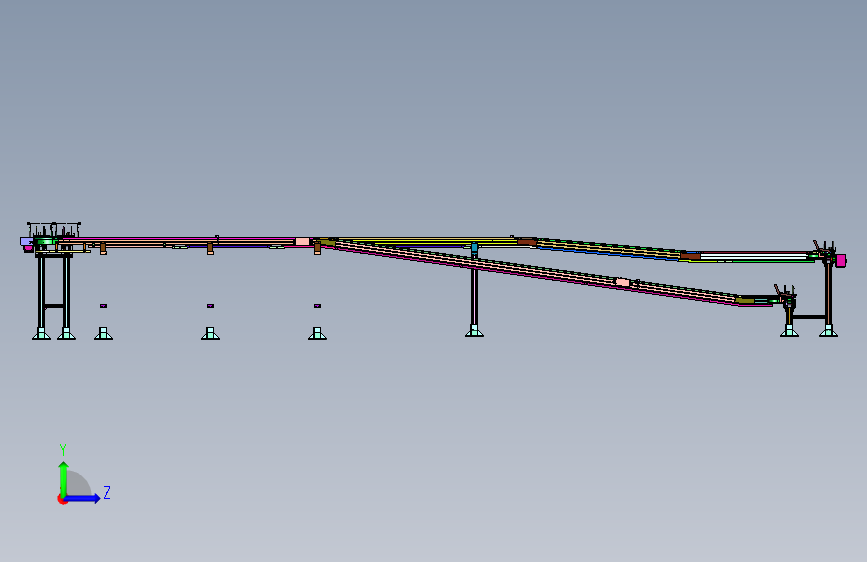The image size is (867, 562).
Task: Click the blue Z axis arrow of triad
Action: click(x=83, y=498)
